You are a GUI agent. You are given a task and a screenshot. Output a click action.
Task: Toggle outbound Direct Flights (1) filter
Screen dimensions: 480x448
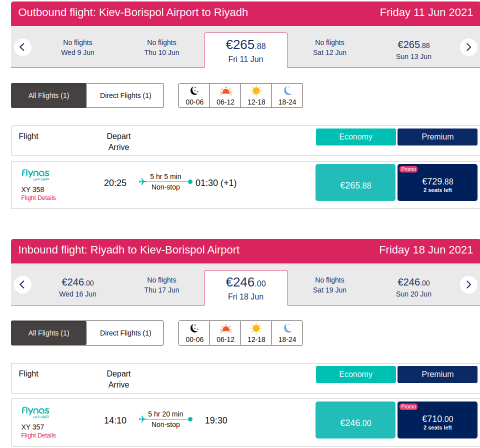(x=125, y=95)
